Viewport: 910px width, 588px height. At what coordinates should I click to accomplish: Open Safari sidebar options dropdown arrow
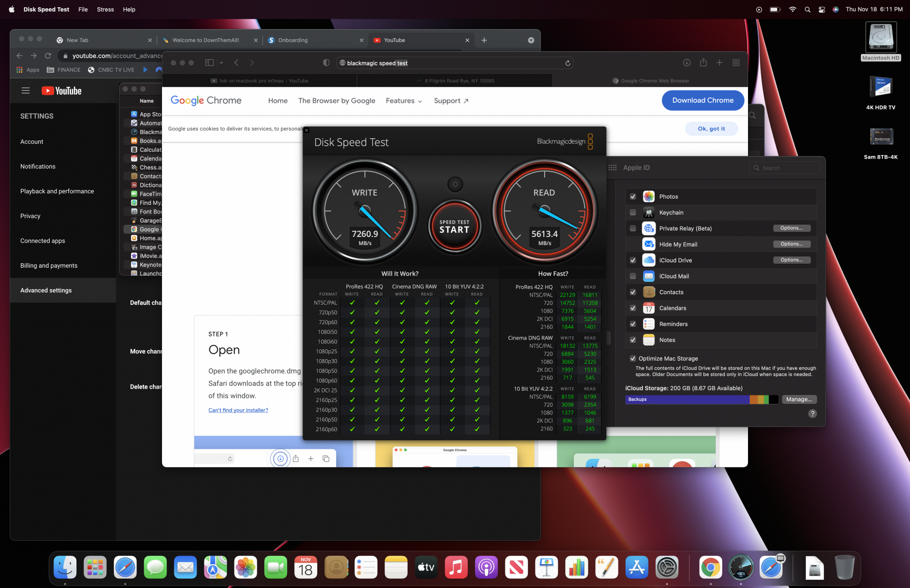click(221, 63)
